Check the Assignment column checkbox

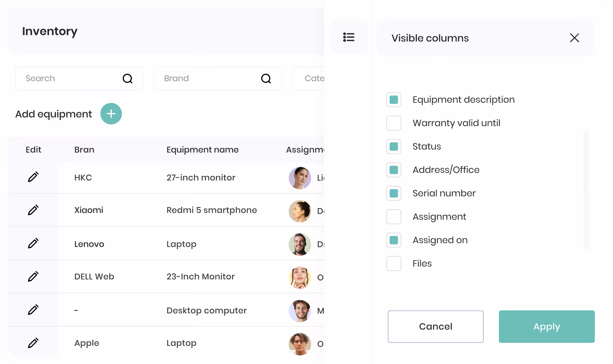(394, 217)
